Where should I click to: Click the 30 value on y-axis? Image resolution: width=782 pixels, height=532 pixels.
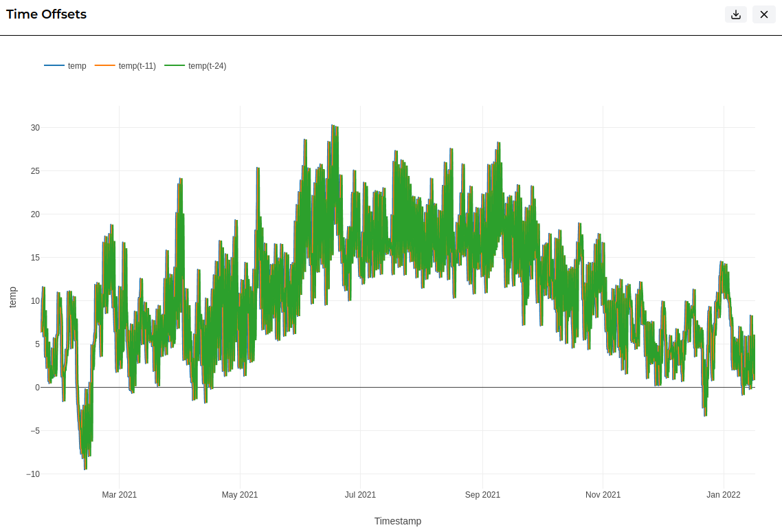pos(35,128)
